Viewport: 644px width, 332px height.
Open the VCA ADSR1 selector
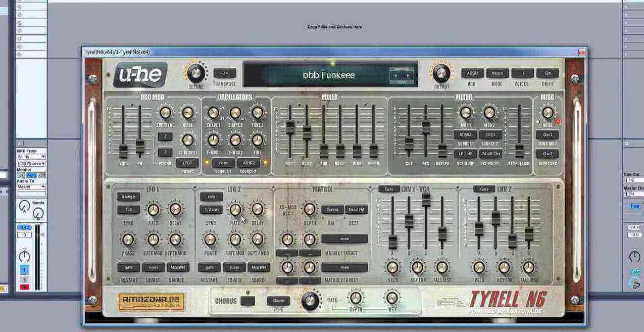tap(472, 73)
